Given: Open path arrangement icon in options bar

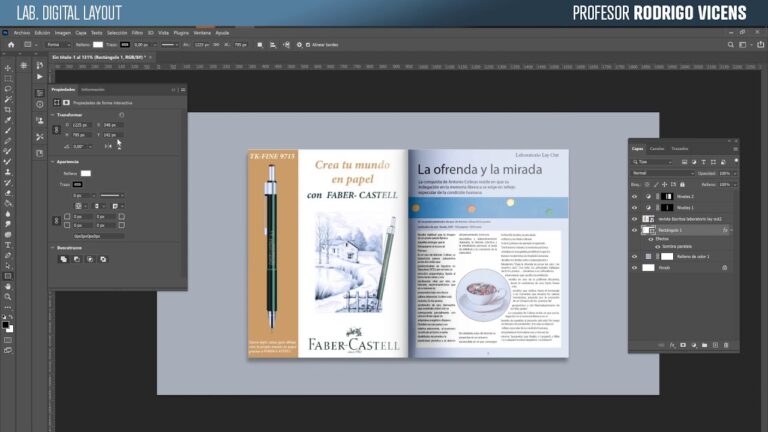Looking at the screenshot, I should tap(286, 45).
